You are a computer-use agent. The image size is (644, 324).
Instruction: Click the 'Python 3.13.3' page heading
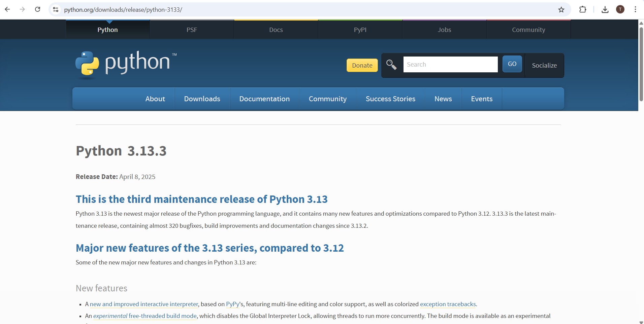coord(121,151)
